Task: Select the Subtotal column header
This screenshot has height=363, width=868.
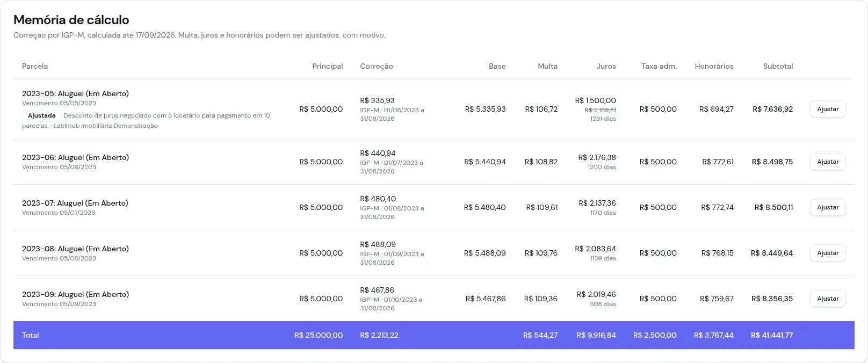Action: 778,66
